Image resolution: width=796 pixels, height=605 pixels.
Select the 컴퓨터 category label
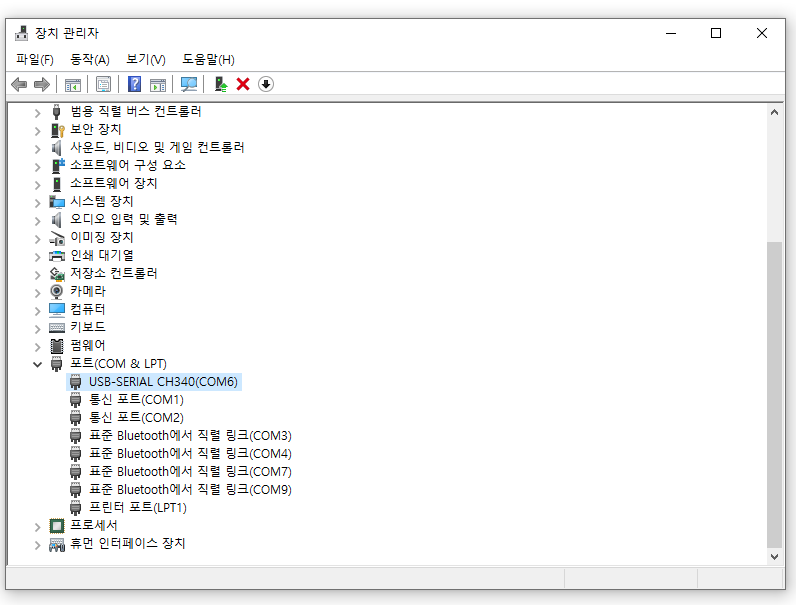tap(88, 309)
